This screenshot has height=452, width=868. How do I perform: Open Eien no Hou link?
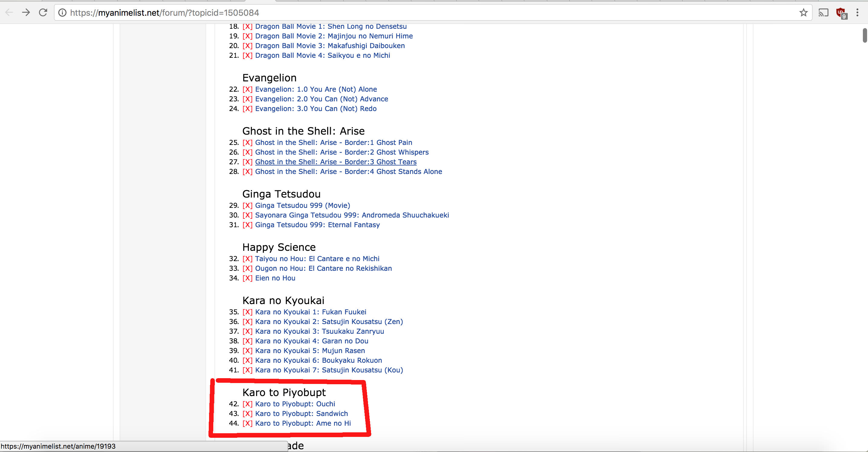pyautogui.click(x=275, y=278)
